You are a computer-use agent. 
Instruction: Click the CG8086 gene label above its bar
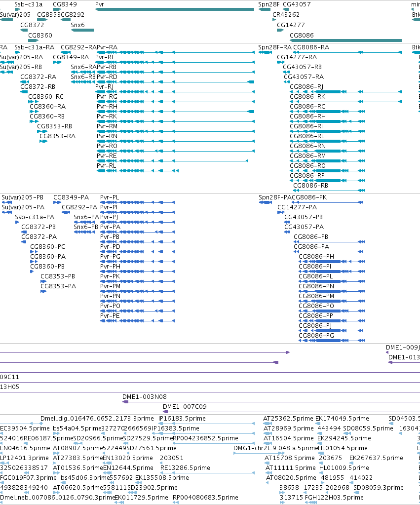point(302,36)
